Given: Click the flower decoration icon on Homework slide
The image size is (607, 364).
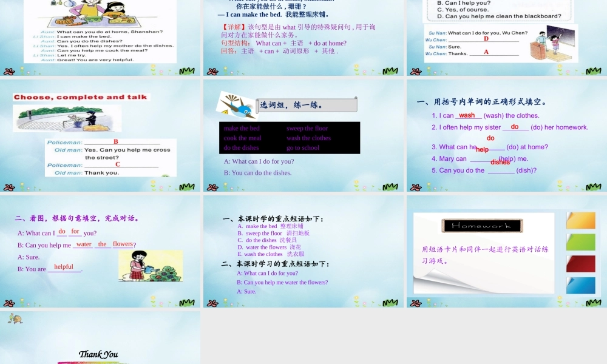Looking at the screenshot, I should 416,303.
